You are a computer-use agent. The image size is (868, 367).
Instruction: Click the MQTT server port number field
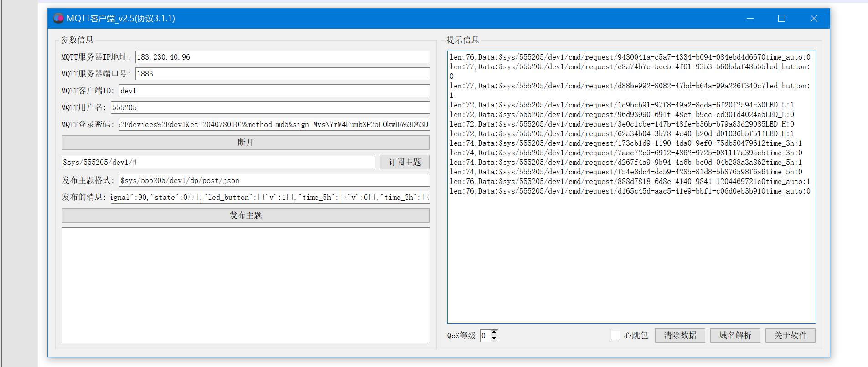pyautogui.click(x=283, y=74)
